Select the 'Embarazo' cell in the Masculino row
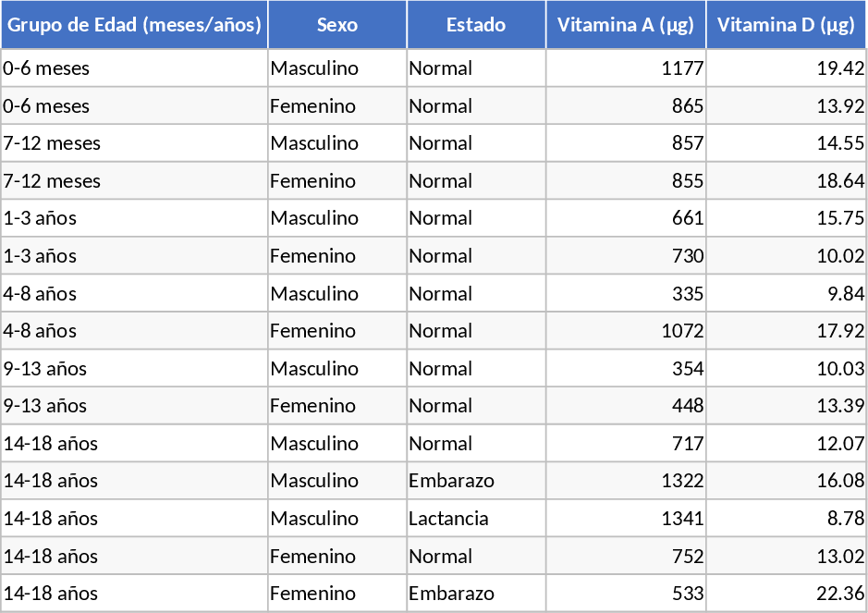This screenshot has height=613, width=868. [476, 481]
